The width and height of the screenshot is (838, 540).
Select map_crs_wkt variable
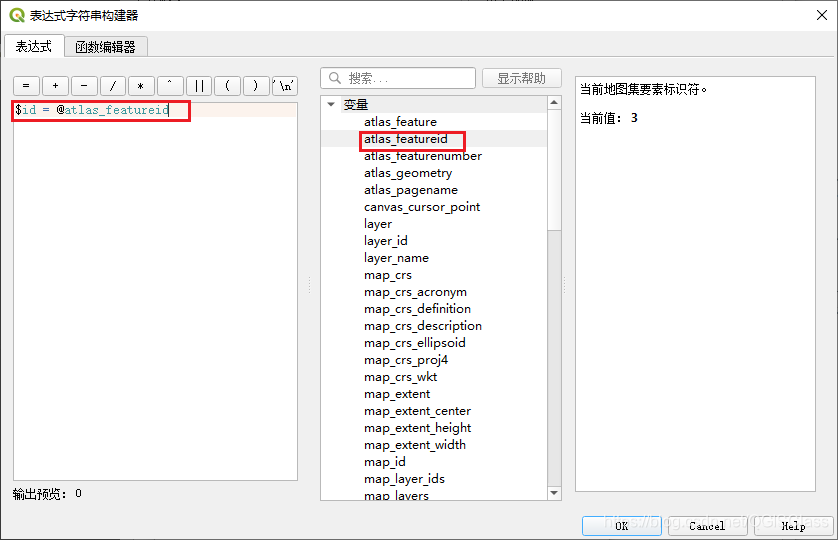(400, 377)
